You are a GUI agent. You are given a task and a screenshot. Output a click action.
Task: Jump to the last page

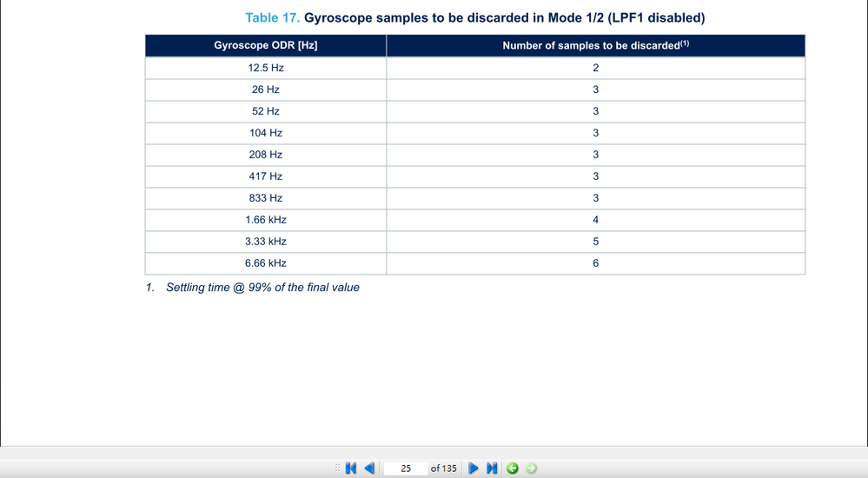pos(492,468)
